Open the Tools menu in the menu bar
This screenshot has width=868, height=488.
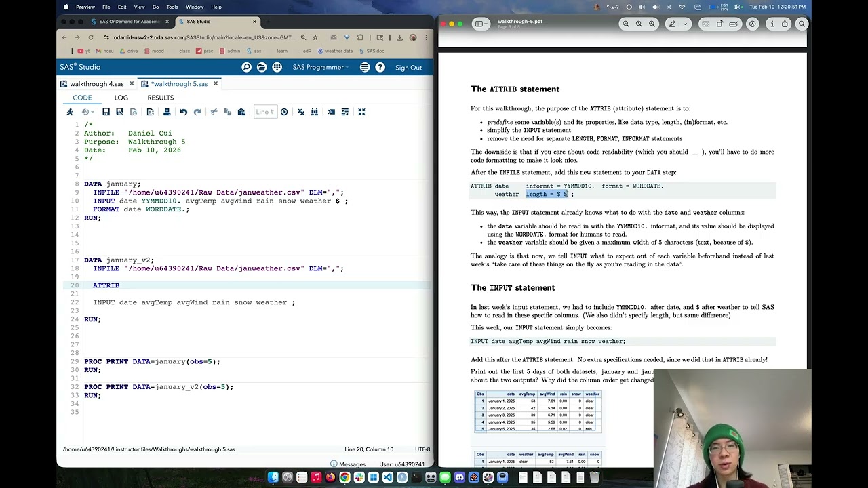click(172, 7)
